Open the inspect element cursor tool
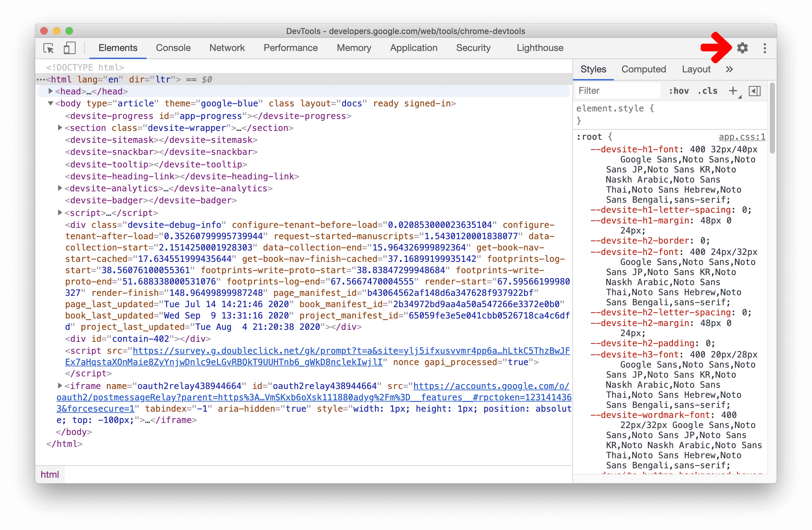Image resolution: width=812 pixels, height=530 pixels. pyautogui.click(x=50, y=48)
